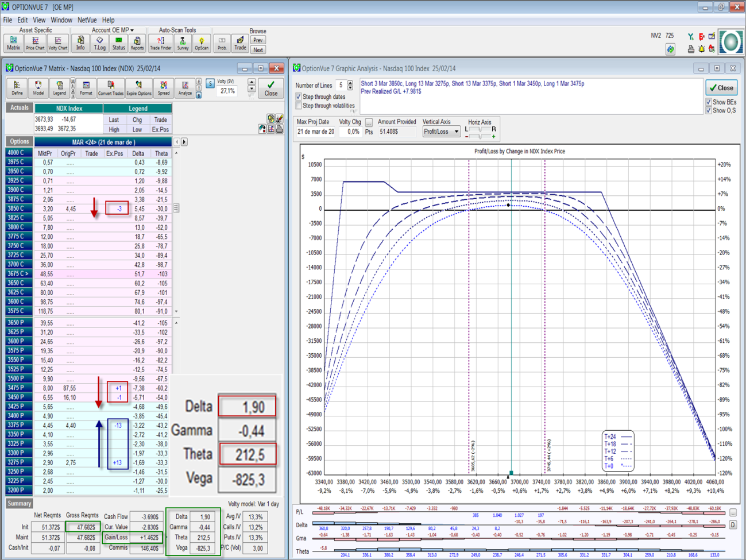Enable Step through volatilities checkbox
Image resolution: width=746 pixels, height=560 pixels.
point(299,106)
